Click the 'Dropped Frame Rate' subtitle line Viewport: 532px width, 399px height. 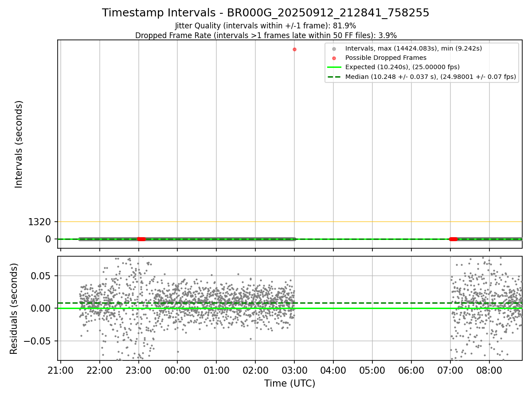[x=266, y=35]
